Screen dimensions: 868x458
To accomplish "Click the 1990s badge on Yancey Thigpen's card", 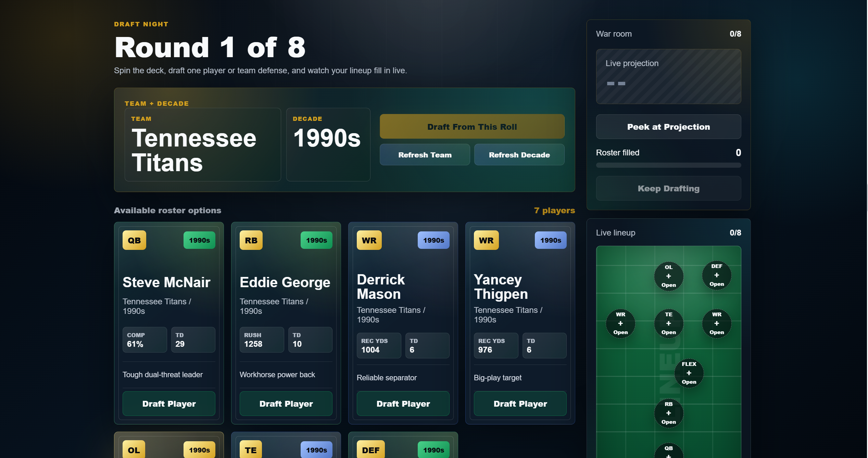I will pos(551,240).
